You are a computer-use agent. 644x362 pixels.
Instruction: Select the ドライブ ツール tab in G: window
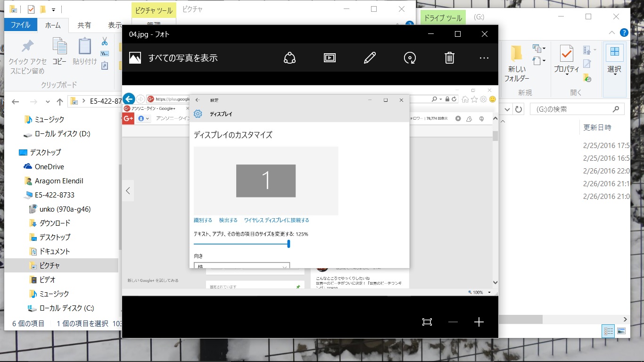click(x=443, y=18)
